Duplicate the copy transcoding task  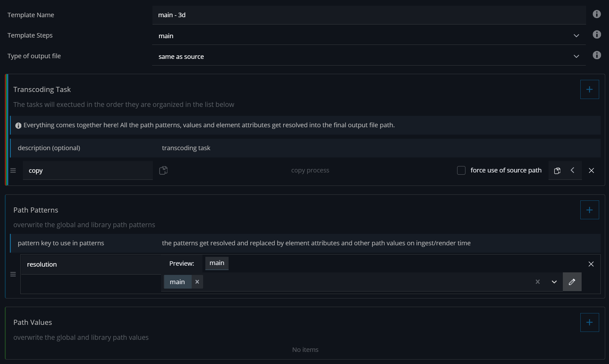tap(557, 171)
